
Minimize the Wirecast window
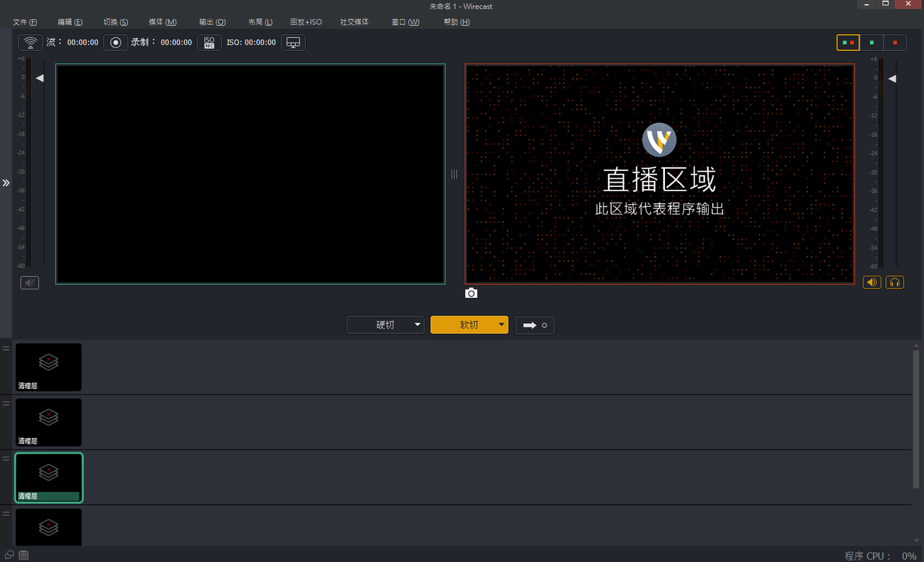tap(866, 4)
